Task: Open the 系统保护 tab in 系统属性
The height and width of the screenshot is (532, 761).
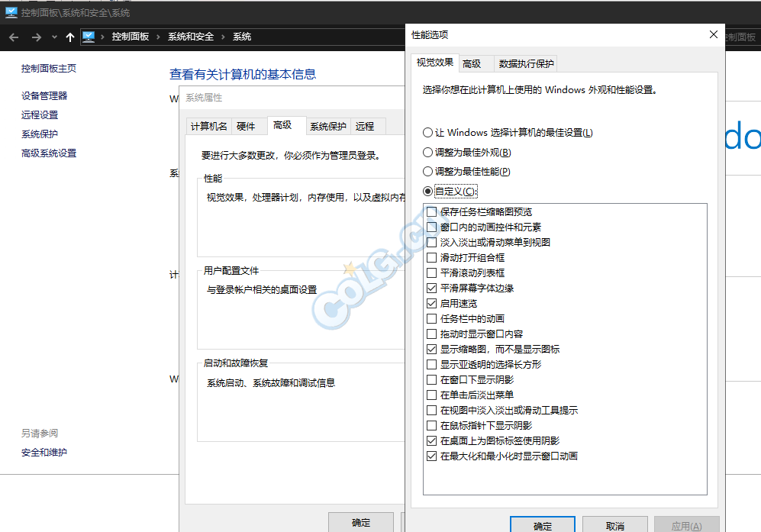Action: tap(327, 126)
